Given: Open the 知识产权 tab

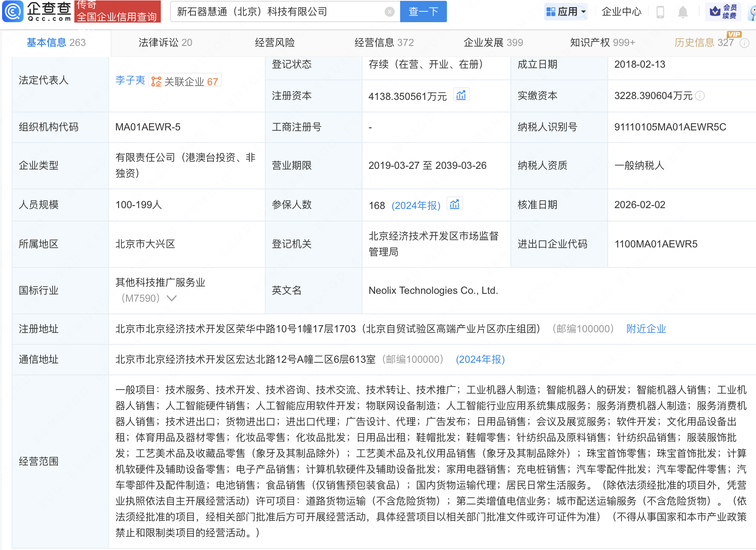Looking at the screenshot, I should (x=602, y=43).
